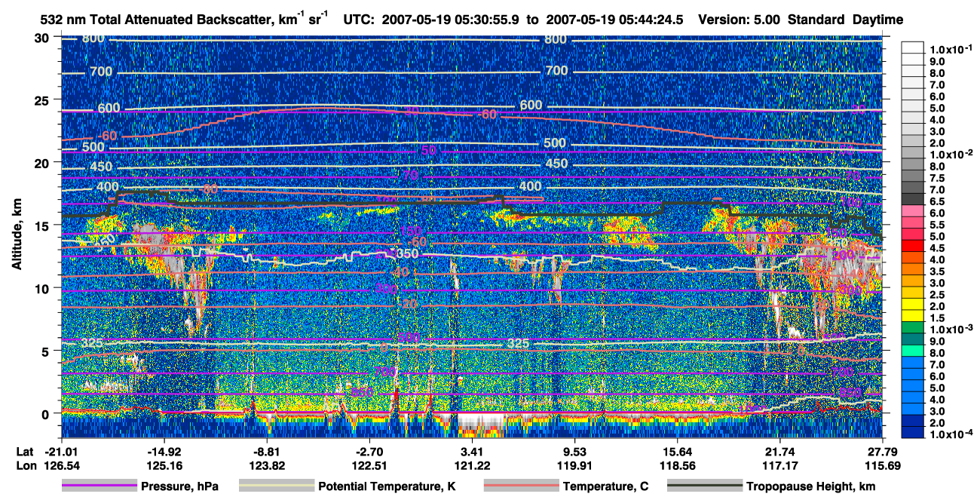Click the 'Version: 5.00' text
The image size is (980, 503).
(x=740, y=20)
